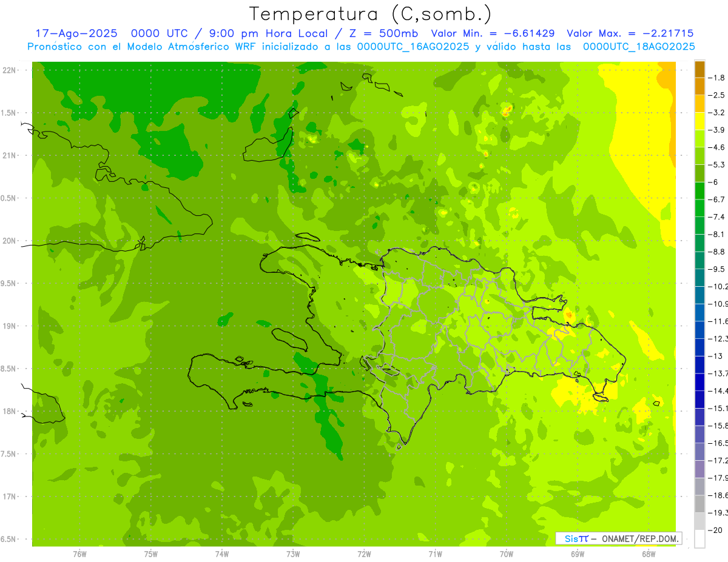
Task: Click the "21N" latitude label
Action: (8, 156)
